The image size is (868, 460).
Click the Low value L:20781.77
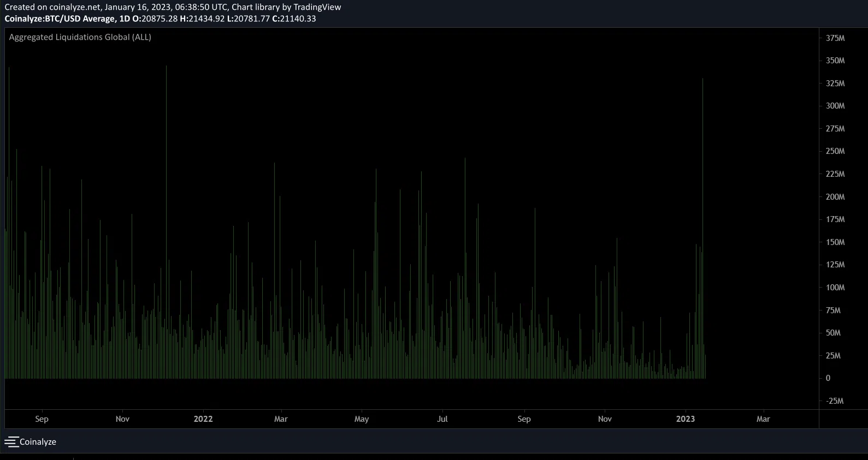[249, 19]
